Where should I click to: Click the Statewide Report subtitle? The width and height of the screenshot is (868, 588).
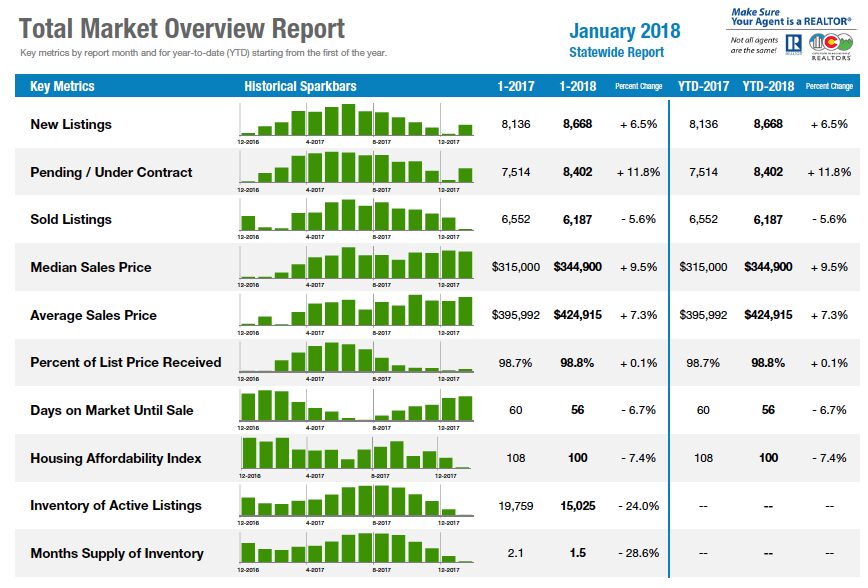(x=616, y=53)
